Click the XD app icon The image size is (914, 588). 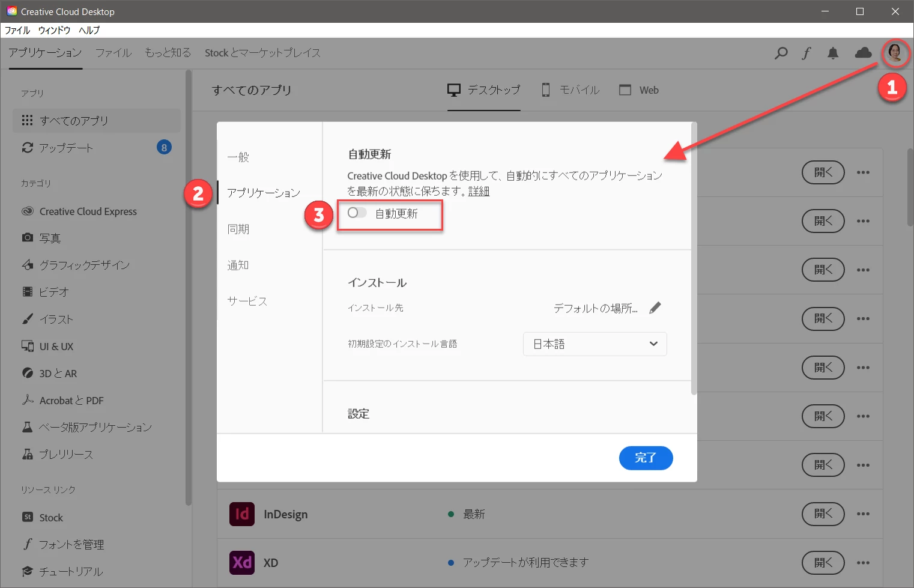[x=242, y=563]
